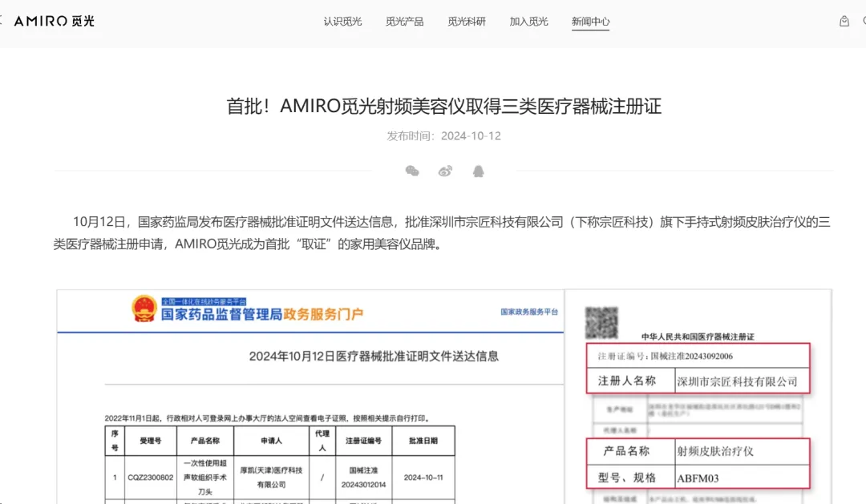Share article via QQ icon
The height and width of the screenshot is (504, 866).
coord(478,171)
